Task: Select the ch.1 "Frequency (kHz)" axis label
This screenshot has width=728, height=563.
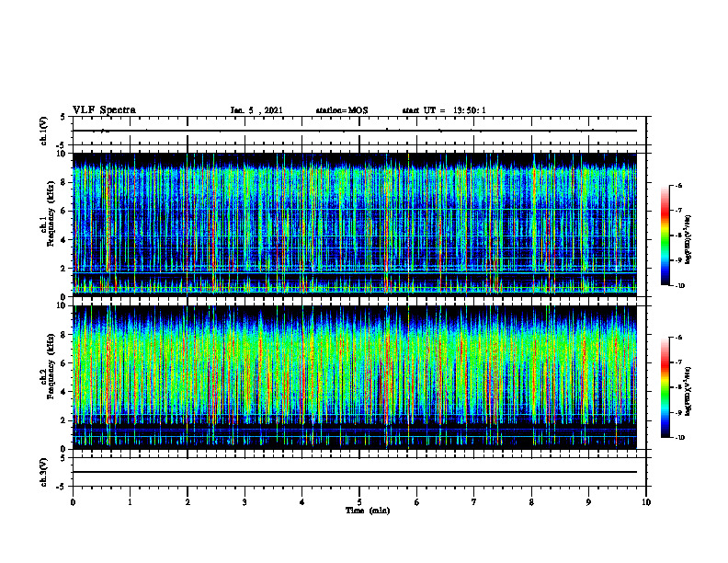Action: tap(51, 213)
